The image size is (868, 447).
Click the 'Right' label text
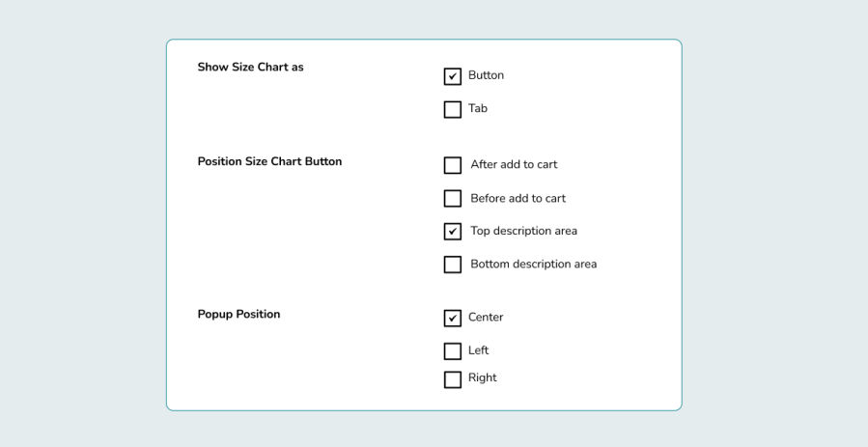(x=483, y=377)
